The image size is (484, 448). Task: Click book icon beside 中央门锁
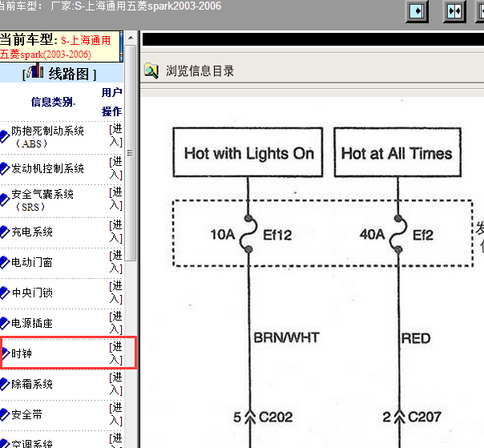click(x=4, y=293)
